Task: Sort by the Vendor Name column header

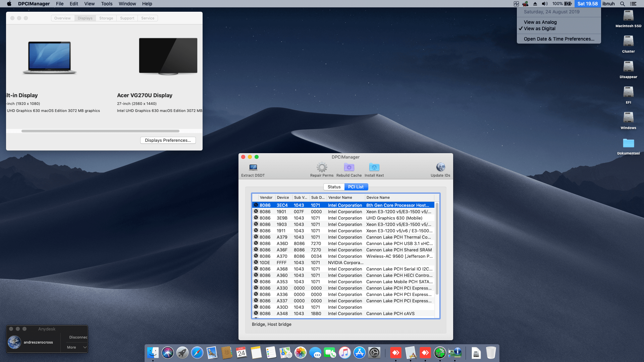Action: click(x=346, y=198)
